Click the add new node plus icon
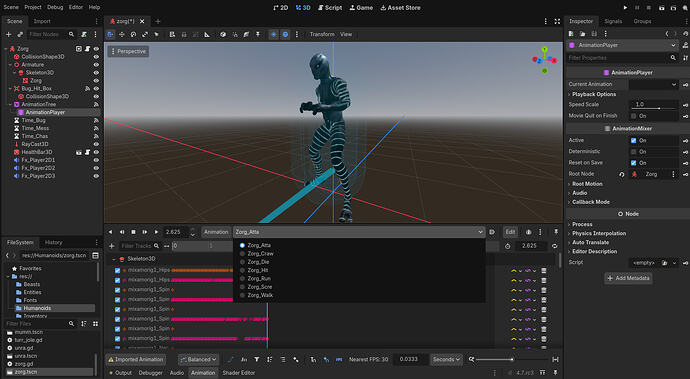The image size is (690, 379). tap(8, 34)
